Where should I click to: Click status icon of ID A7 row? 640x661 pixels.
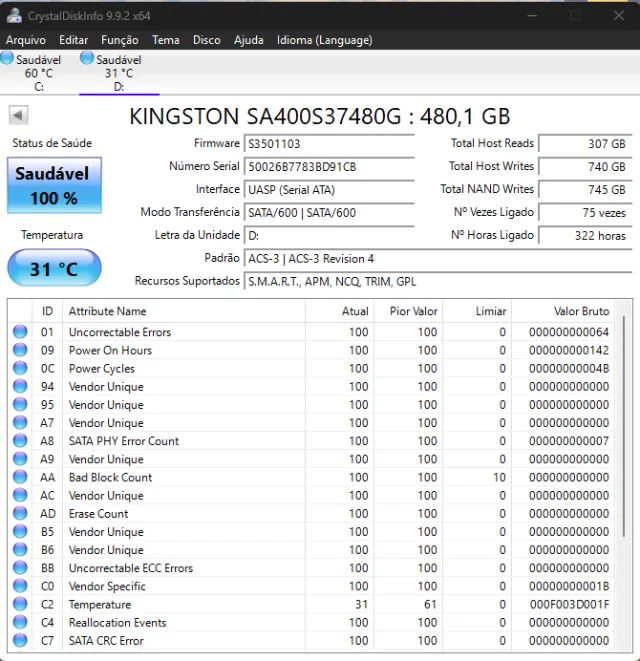pos(20,422)
